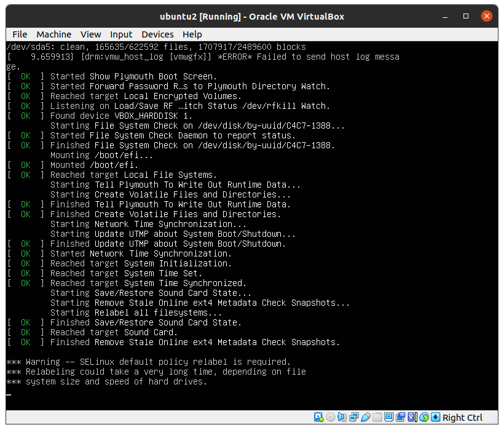Click 'Starting Remove Stale Online ext4 Metadata Check Snapshots...' line

click(x=200, y=303)
